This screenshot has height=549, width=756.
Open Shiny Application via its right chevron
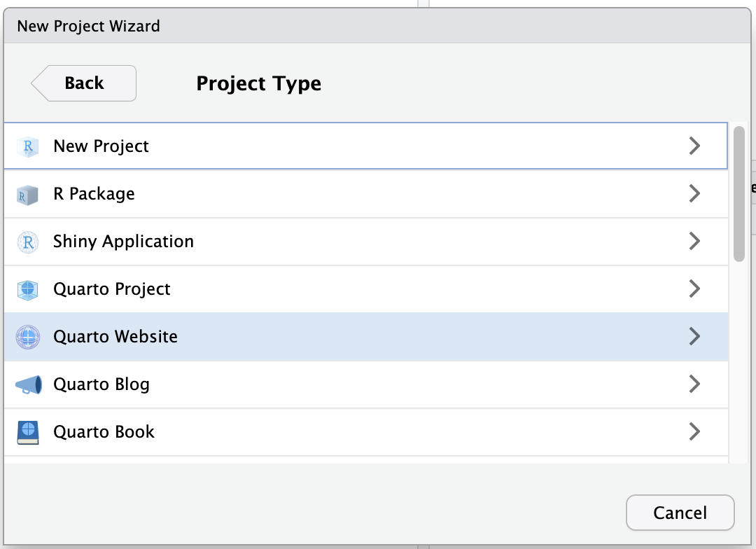point(694,241)
